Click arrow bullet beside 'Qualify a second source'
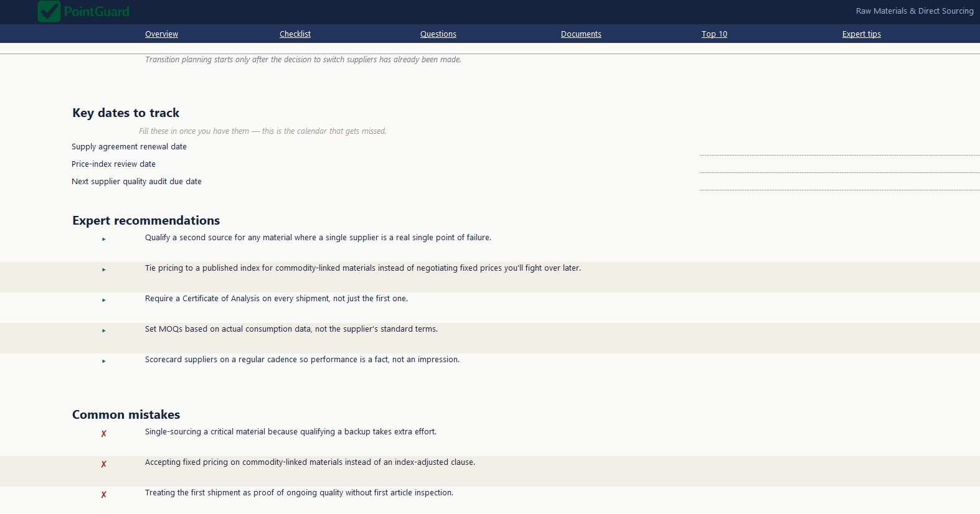980x514 pixels. pyautogui.click(x=104, y=239)
